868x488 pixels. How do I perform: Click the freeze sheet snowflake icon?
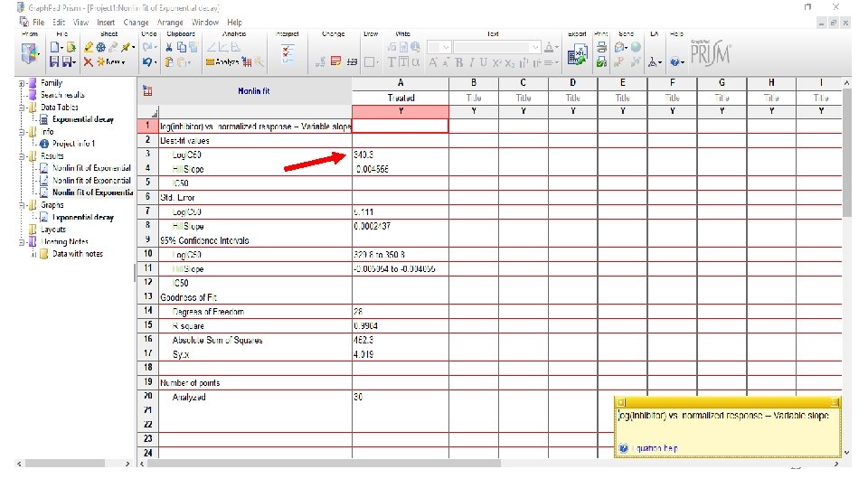[100, 48]
